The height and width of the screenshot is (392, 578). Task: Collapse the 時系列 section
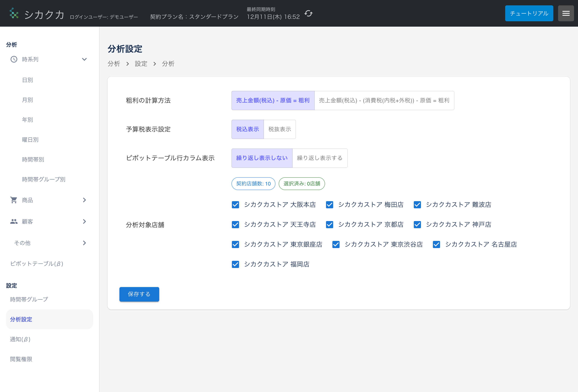(84, 59)
